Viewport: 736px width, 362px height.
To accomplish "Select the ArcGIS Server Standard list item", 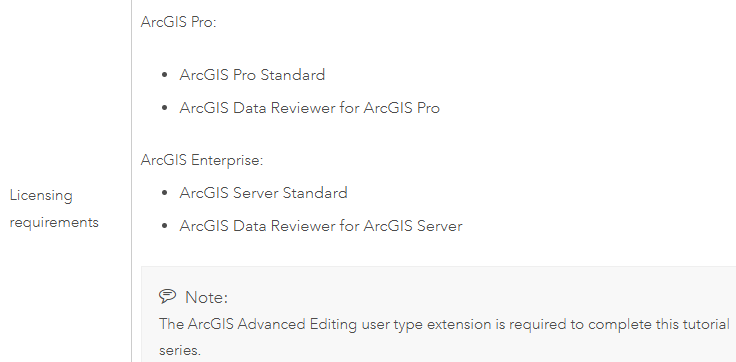I will 263,193.
